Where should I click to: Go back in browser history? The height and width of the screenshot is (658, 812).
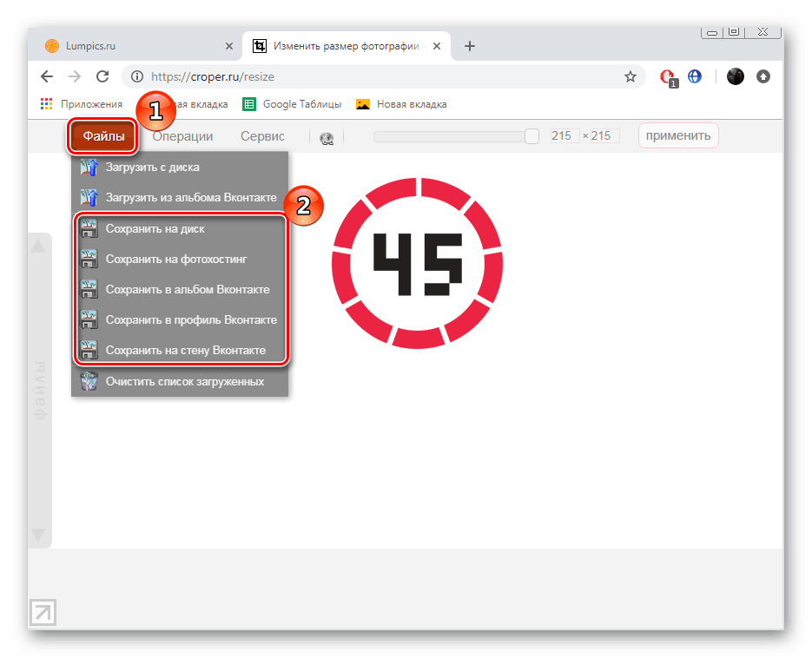click(47, 76)
